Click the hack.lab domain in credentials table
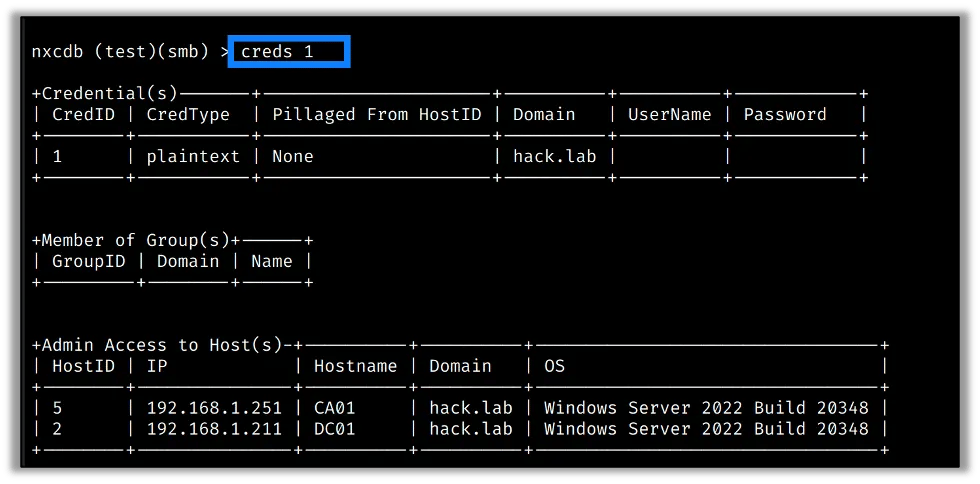The image size is (980, 484). click(x=554, y=156)
